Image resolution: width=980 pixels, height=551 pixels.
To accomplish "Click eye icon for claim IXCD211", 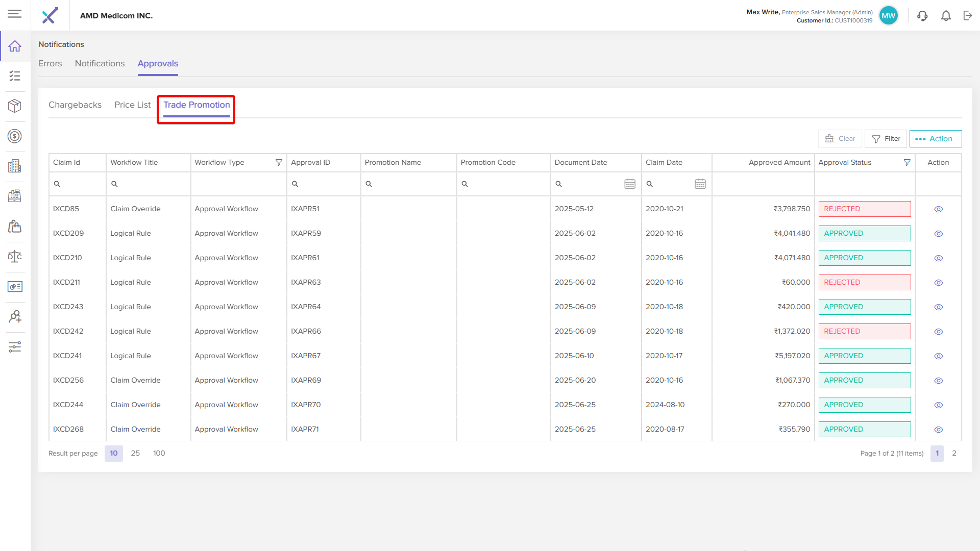I will pyautogui.click(x=938, y=283).
